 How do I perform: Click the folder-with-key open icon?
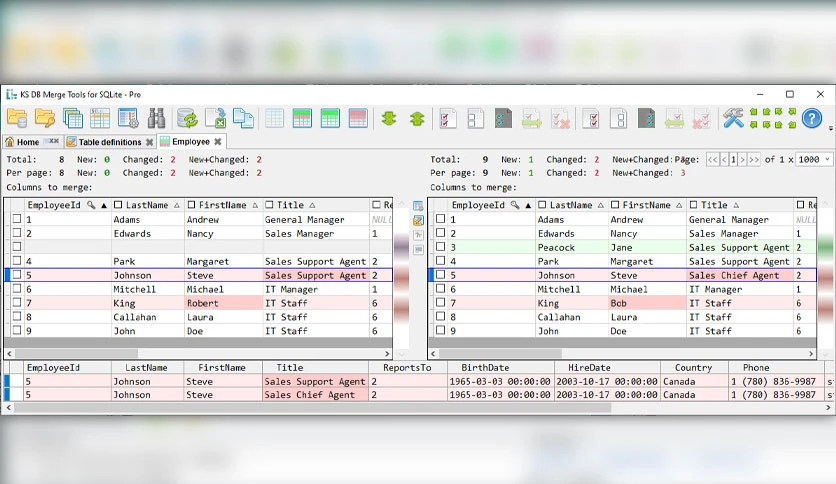click(x=45, y=118)
